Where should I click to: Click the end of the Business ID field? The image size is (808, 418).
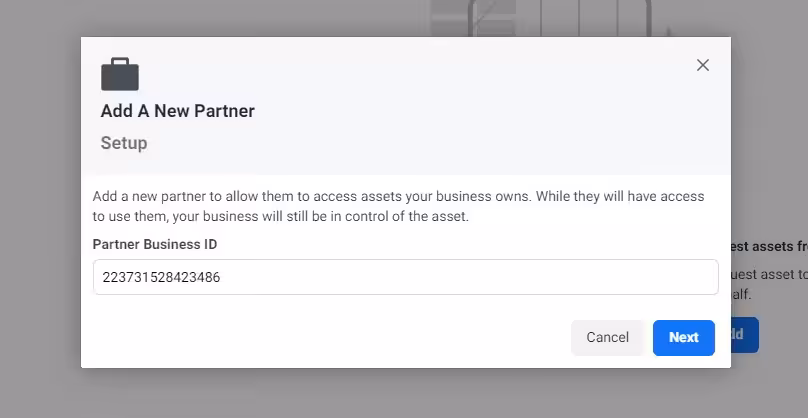coord(700,278)
